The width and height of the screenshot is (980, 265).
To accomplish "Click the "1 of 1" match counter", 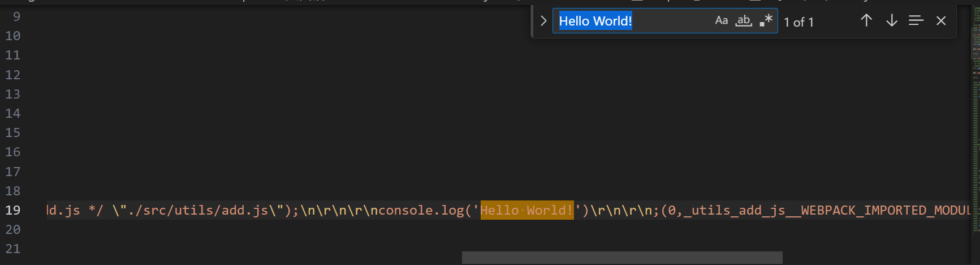I will (798, 22).
